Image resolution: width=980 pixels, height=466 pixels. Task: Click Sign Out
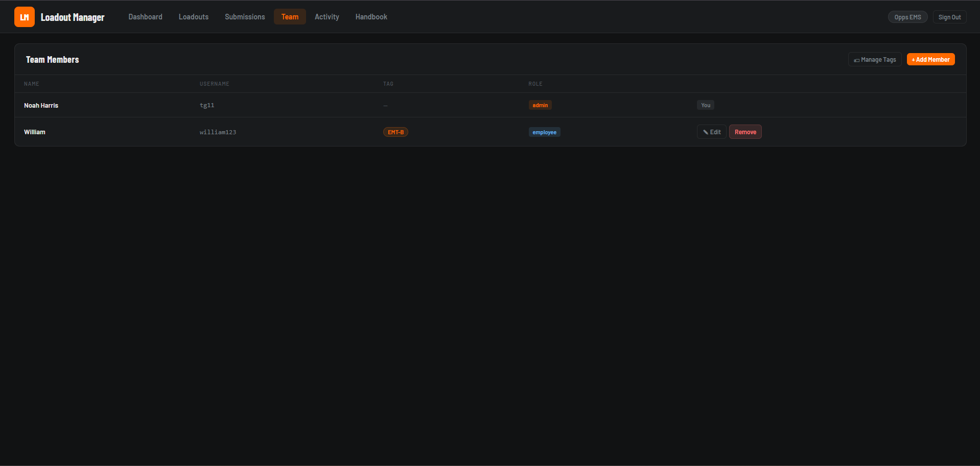949,16
